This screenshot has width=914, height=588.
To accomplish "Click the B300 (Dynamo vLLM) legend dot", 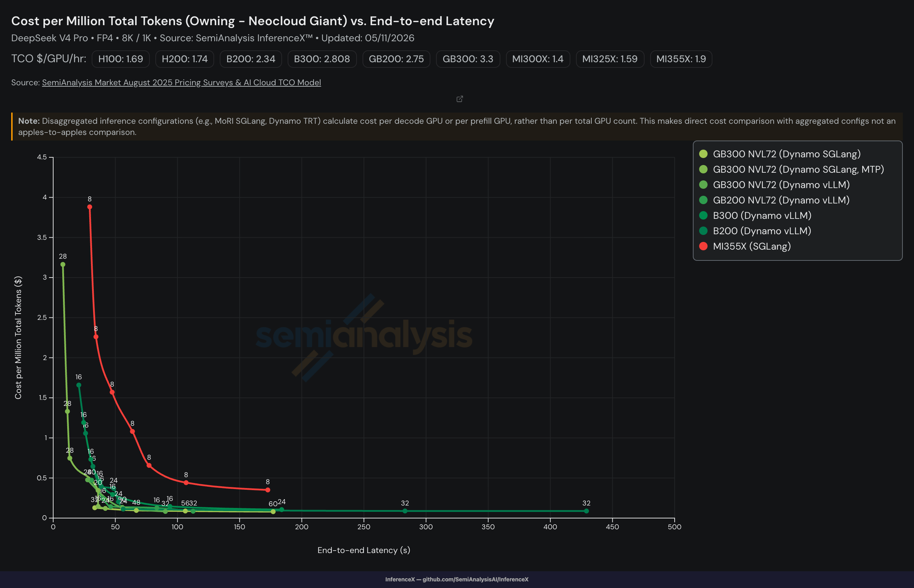I will (x=703, y=215).
